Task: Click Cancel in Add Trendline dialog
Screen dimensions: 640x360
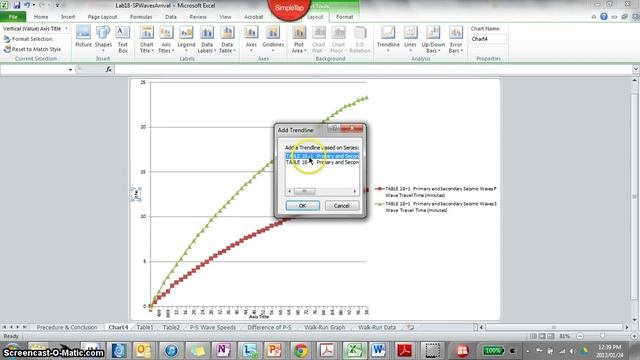Action: click(342, 206)
